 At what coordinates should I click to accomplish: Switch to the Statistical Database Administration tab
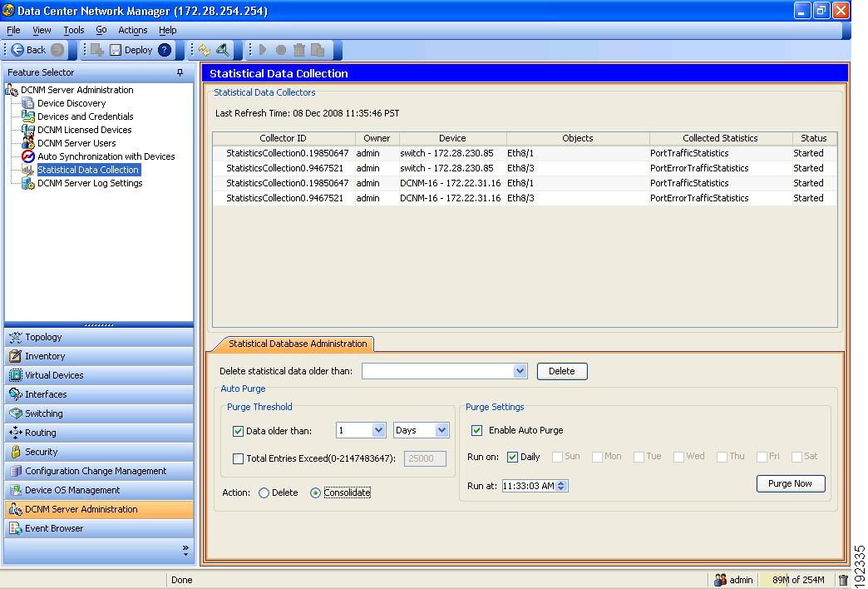pyautogui.click(x=296, y=344)
